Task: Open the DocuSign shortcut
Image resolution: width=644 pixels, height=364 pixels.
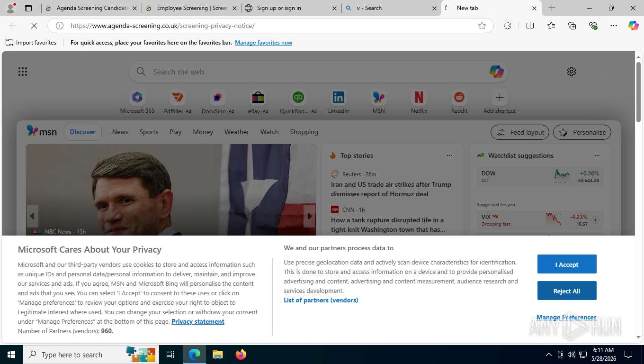Action: coord(218,102)
